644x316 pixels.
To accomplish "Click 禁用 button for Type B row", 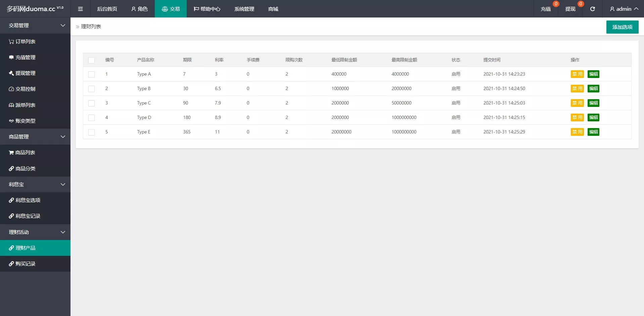I will pyautogui.click(x=577, y=89).
